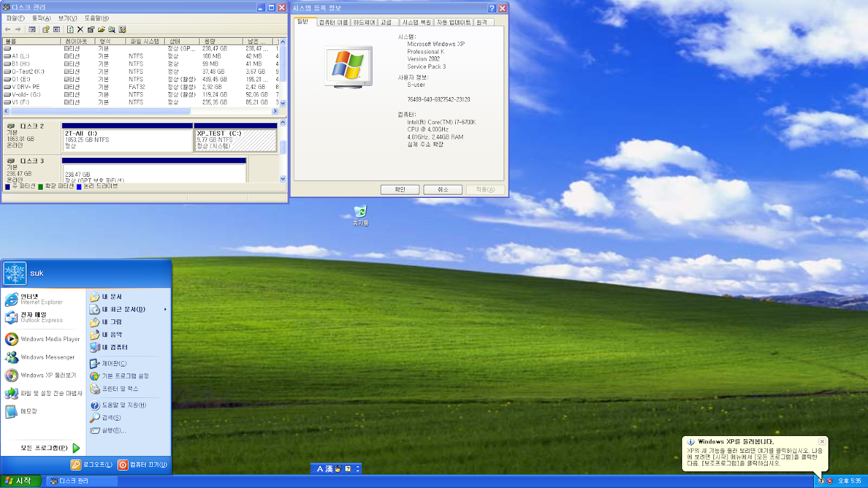Image resolution: width=868 pixels, height=488 pixels.
Task: Click volume list horizontal scroll right arrow
Action: [275, 111]
